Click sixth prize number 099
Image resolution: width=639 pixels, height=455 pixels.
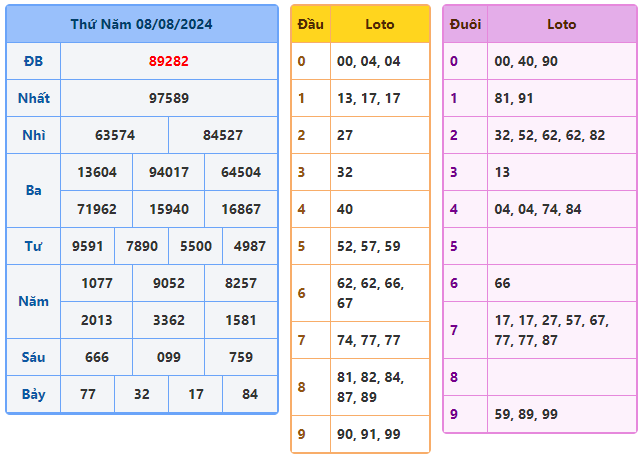coord(168,357)
